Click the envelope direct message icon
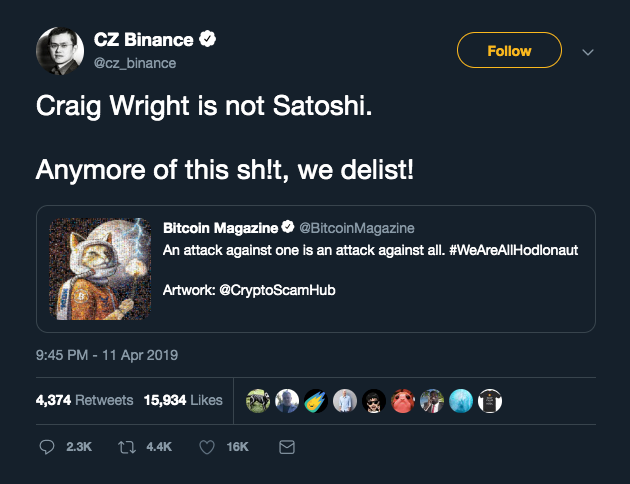The height and width of the screenshot is (484, 630). click(287, 447)
